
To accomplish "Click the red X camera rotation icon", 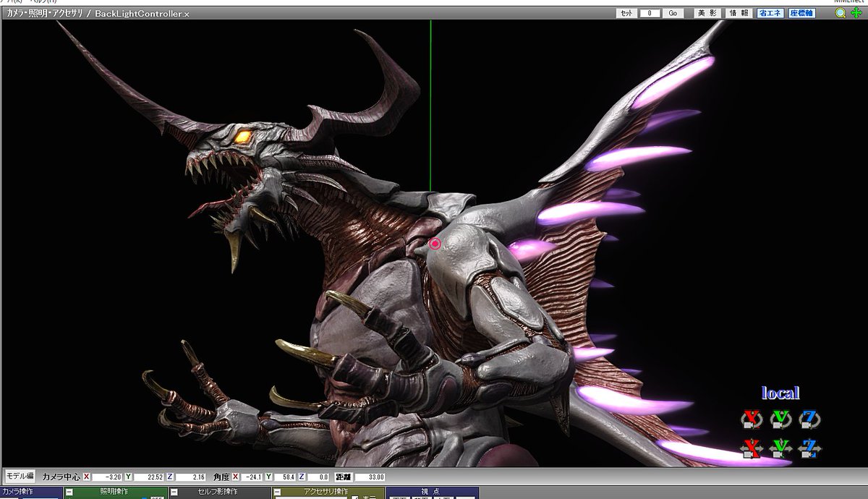I will 752,419.
